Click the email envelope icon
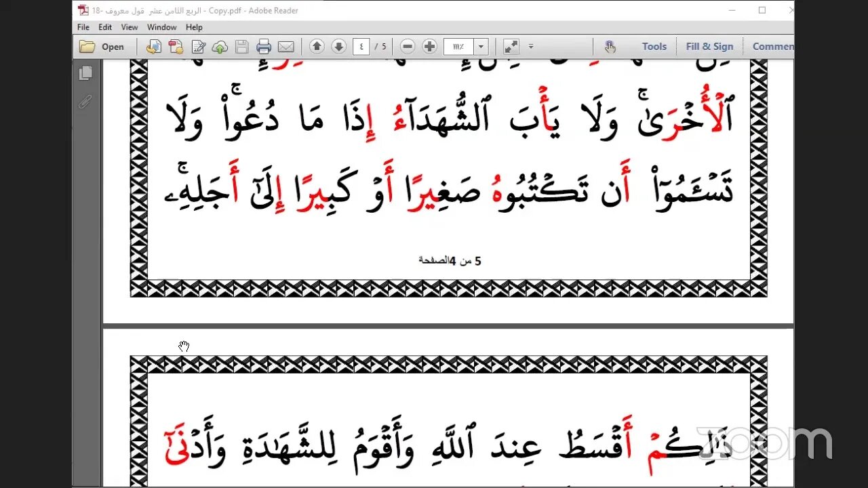Screen dimensions: 868x488 286,47
